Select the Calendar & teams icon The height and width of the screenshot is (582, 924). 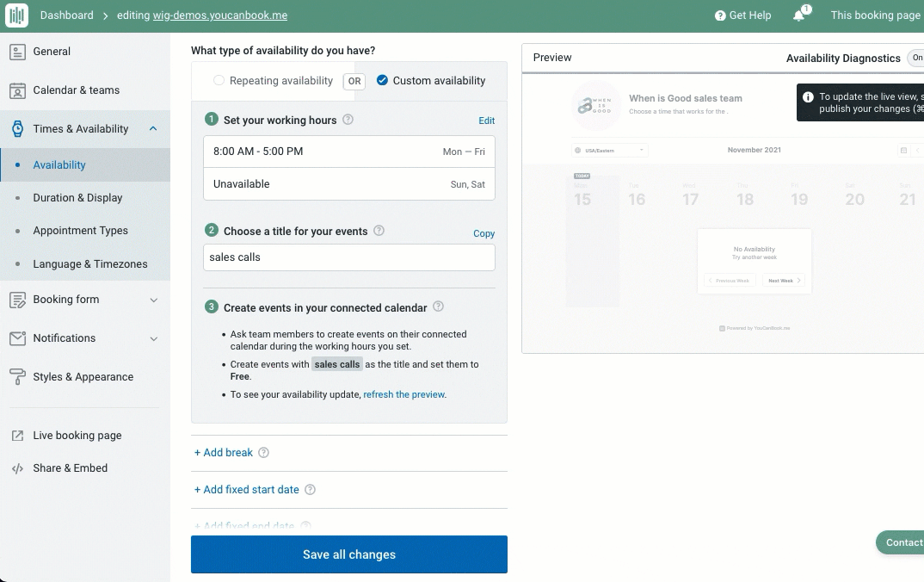(16, 90)
